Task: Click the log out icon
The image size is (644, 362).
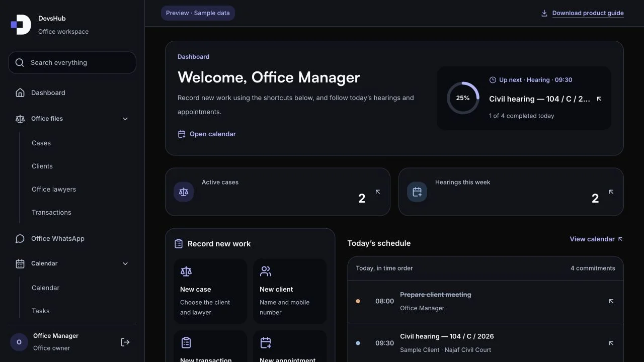Action: coord(125,342)
